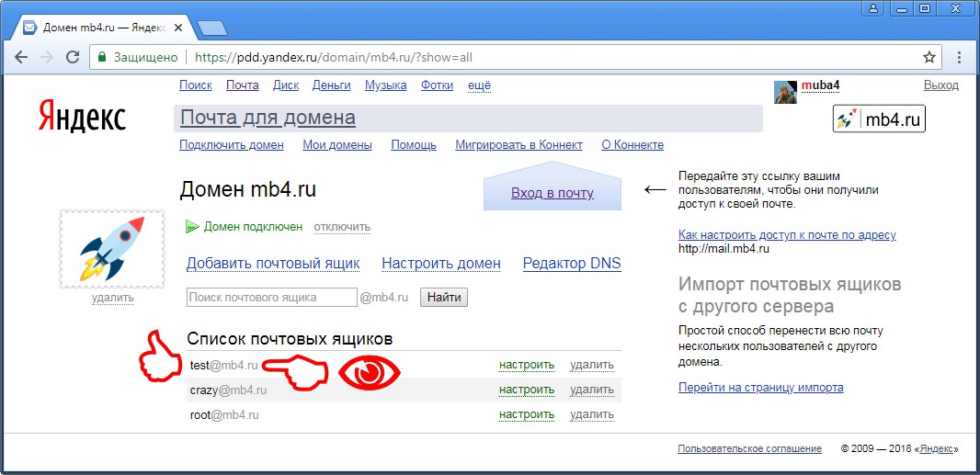
Task: Click настроить for test@mb4.ru
Action: pos(526,365)
